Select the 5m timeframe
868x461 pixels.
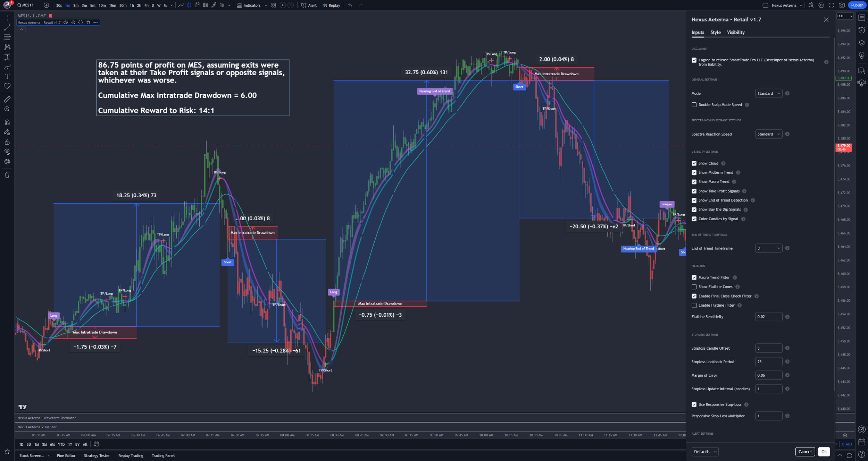pyautogui.click(x=93, y=5)
